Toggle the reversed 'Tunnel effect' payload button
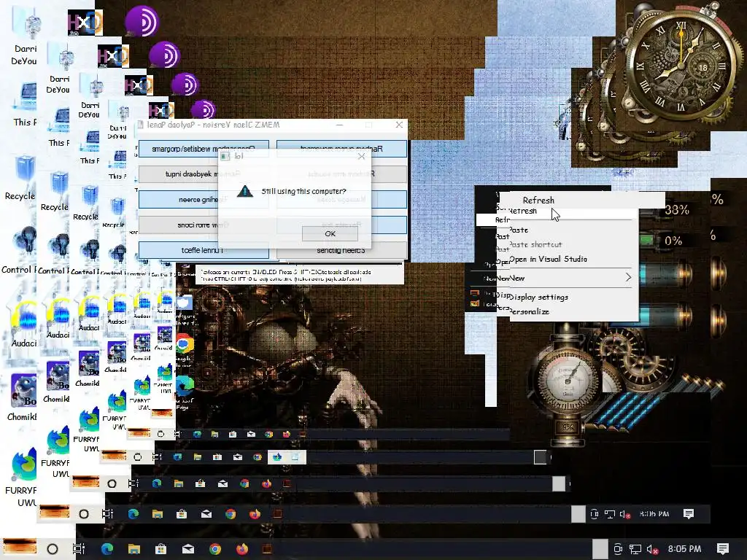Image resolution: width=747 pixels, height=560 pixels. [204, 250]
